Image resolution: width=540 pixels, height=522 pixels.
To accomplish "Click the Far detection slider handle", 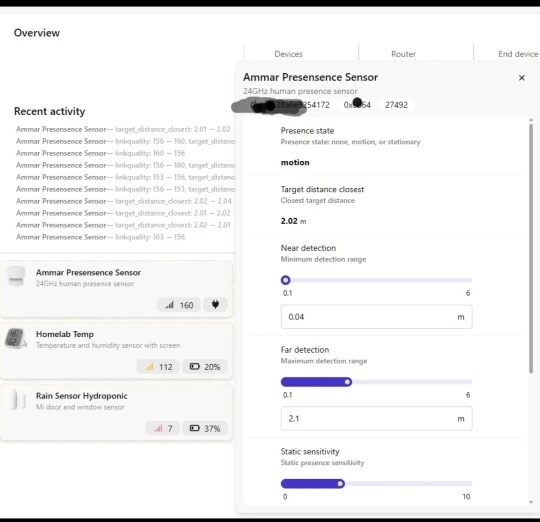I will click(x=347, y=382).
